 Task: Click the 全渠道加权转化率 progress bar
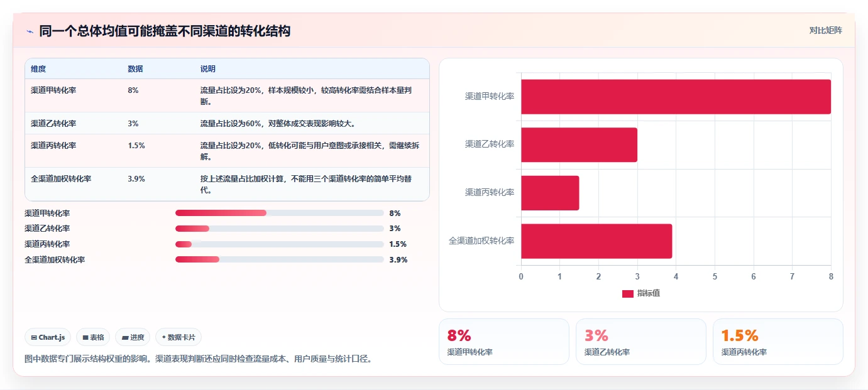pos(280,259)
